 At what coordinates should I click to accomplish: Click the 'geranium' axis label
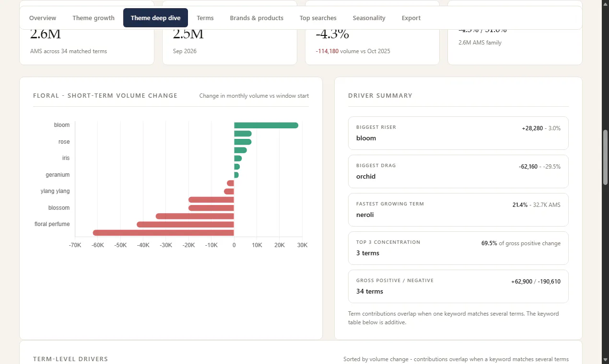click(x=58, y=175)
